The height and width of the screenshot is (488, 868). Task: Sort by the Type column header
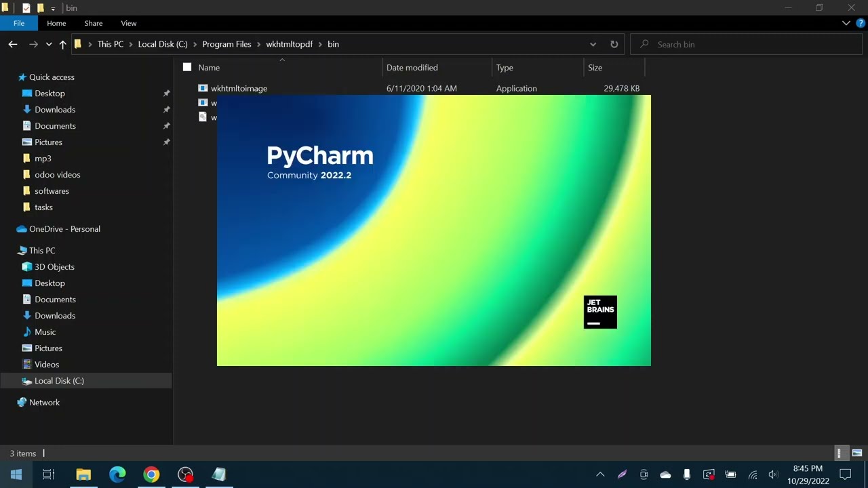click(505, 67)
